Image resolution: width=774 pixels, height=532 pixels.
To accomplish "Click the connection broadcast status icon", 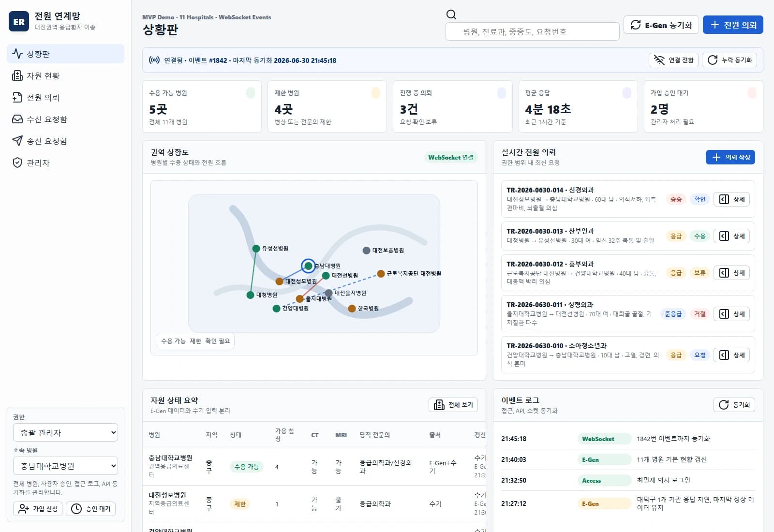I will pos(154,60).
